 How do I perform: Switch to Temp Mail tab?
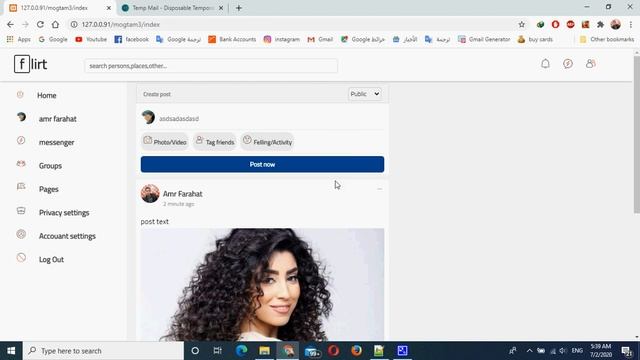[172, 8]
